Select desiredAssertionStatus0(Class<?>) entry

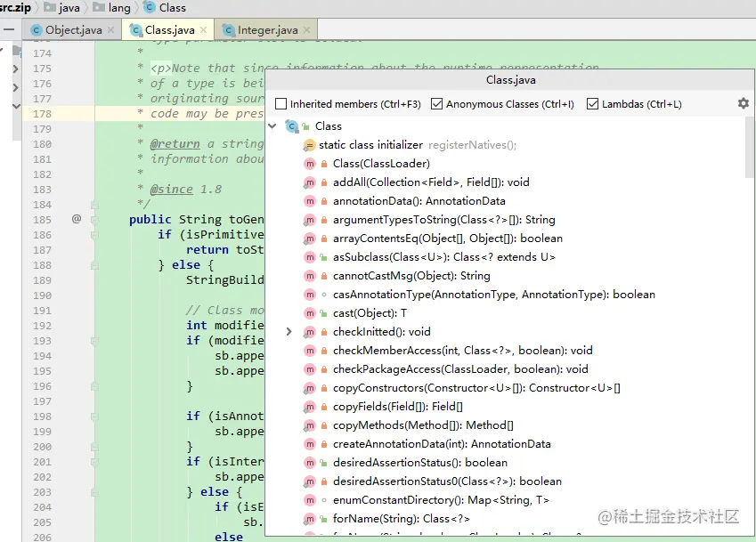pos(447,481)
